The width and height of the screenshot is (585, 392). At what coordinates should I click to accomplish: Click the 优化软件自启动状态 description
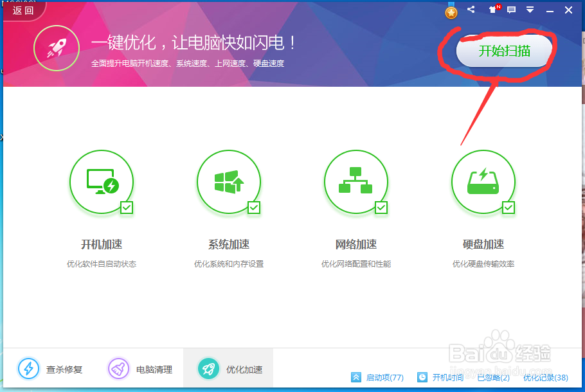(102, 264)
